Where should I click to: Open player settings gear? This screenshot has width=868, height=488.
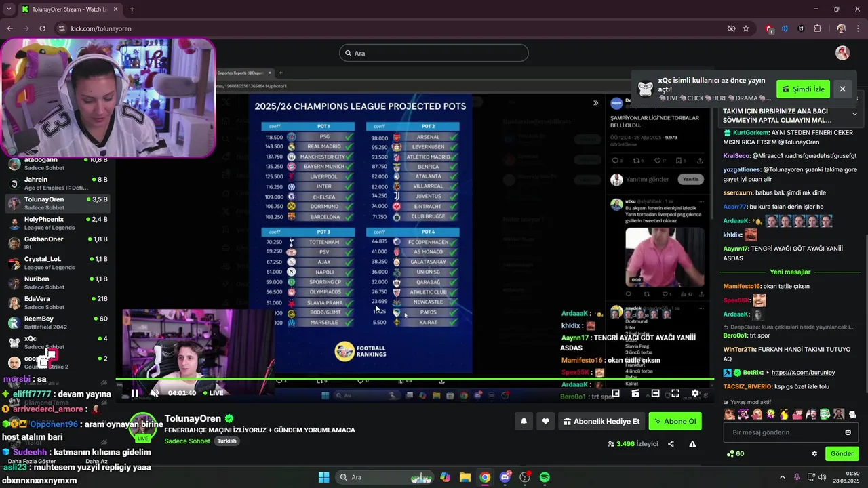coord(695,393)
